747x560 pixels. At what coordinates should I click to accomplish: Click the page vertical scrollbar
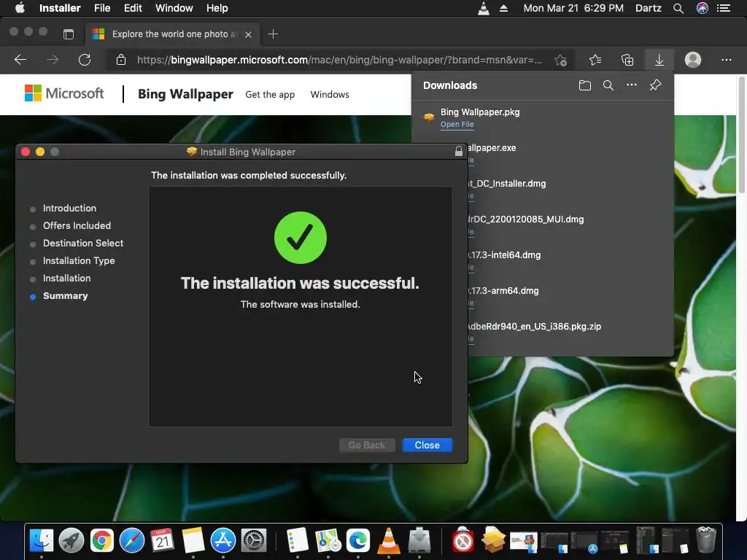(x=741, y=135)
